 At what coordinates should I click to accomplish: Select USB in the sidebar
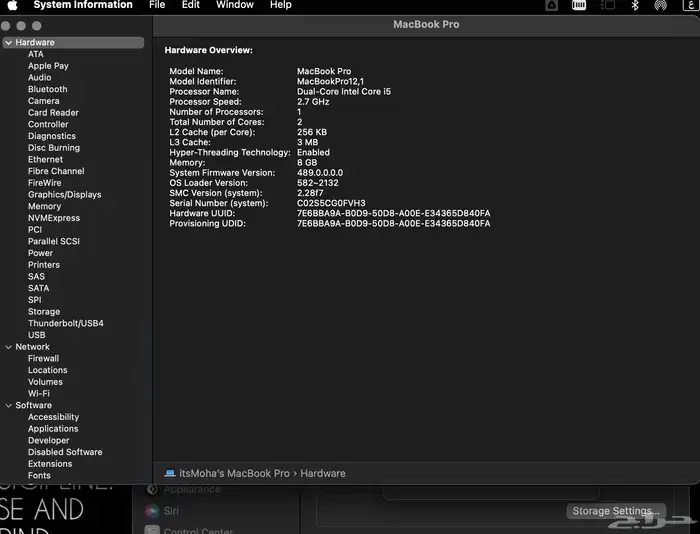pos(37,335)
